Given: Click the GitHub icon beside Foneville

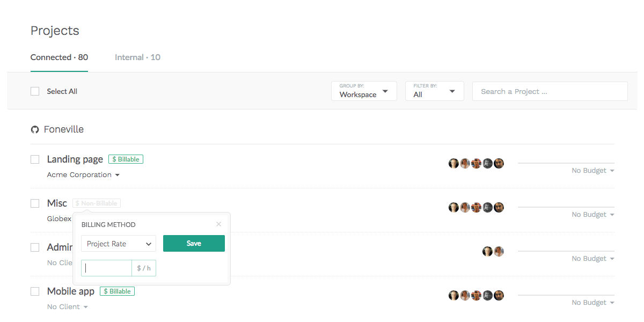Looking at the screenshot, I should pos(35,130).
